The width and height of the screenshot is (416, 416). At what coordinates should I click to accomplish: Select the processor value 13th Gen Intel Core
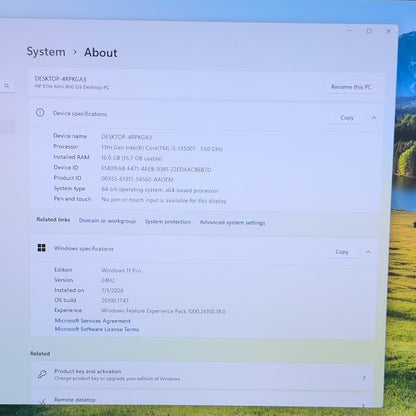coord(162,148)
